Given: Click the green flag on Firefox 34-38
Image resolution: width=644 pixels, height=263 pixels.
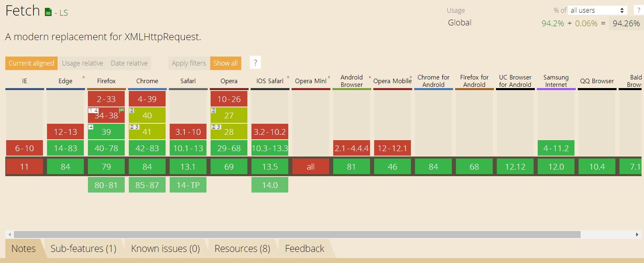Looking at the screenshot, I should tap(121, 110).
